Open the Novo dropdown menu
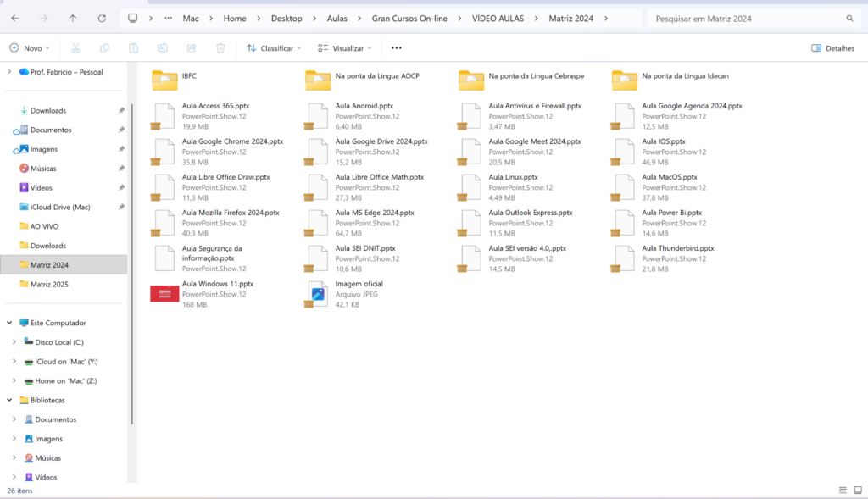The height and width of the screenshot is (499, 868). pyautogui.click(x=30, y=48)
